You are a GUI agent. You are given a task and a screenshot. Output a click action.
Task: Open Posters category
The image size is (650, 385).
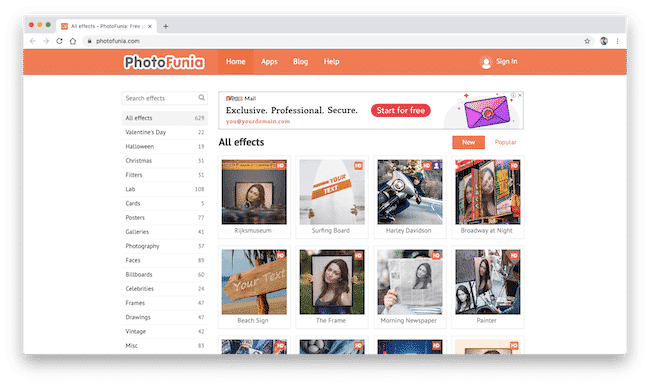165,218
